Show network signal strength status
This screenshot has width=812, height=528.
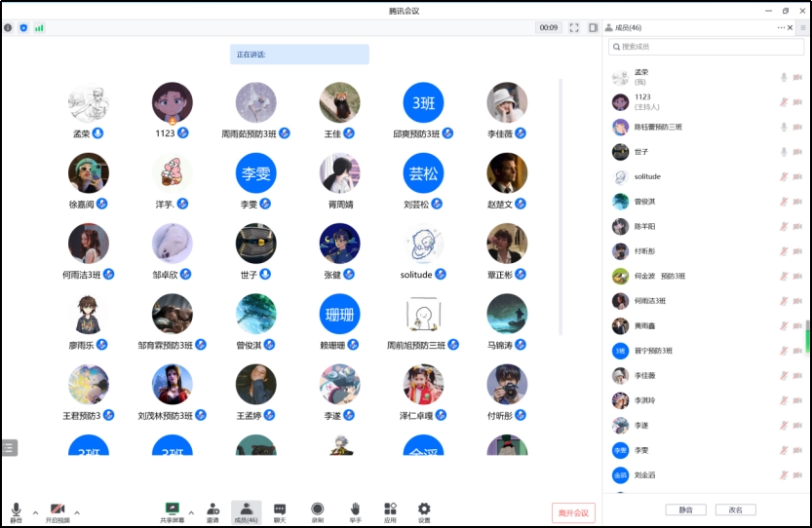tap(39, 28)
